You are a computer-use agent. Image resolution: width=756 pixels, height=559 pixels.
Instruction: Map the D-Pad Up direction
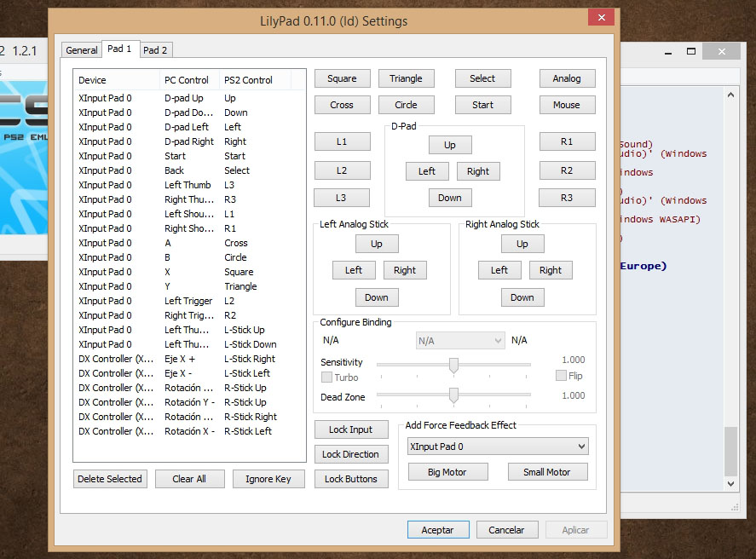pos(450,145)
